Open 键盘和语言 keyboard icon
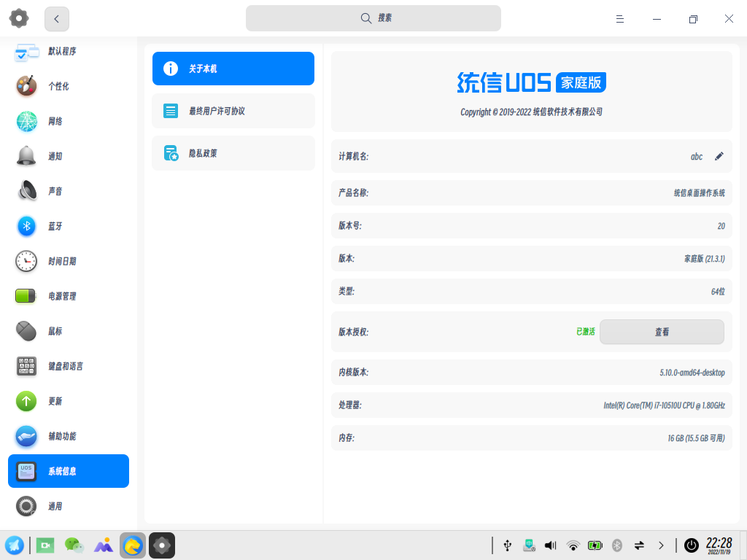The width and height of the screenshot is (747, 560). point(26,366)
